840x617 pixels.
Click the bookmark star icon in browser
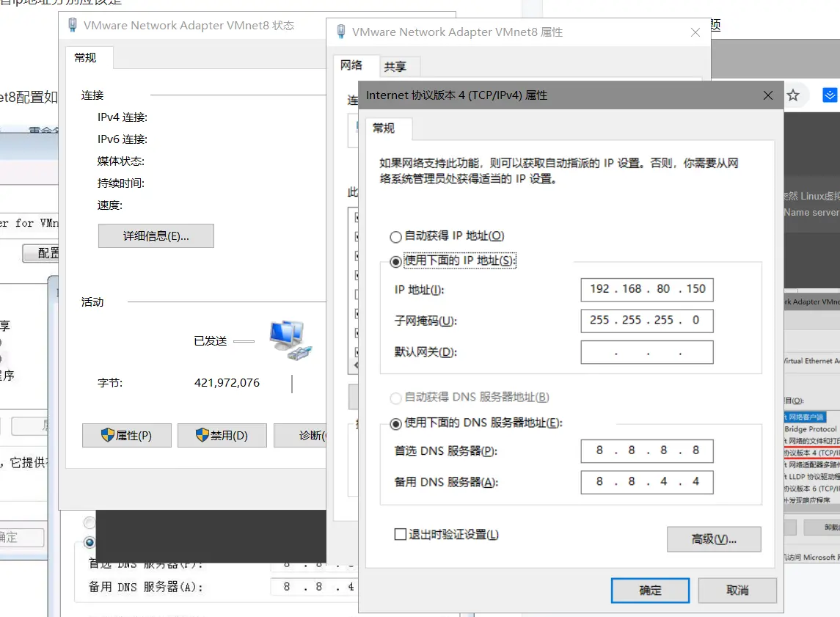click(793, 95)
